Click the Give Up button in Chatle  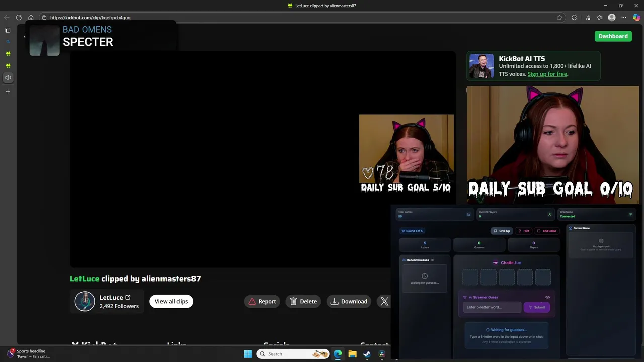pyautogui.click(x=502, y=231)
